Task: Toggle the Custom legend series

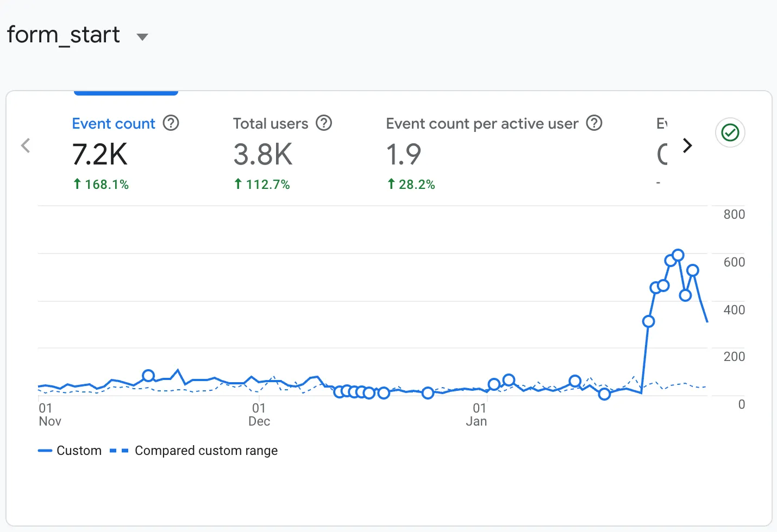Action: pos(70,450)
